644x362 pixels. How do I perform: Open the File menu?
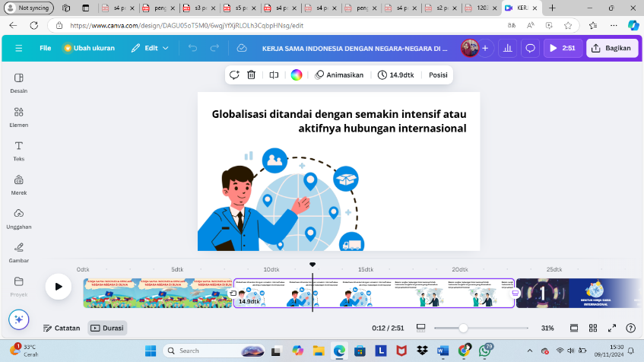(46, 48)
